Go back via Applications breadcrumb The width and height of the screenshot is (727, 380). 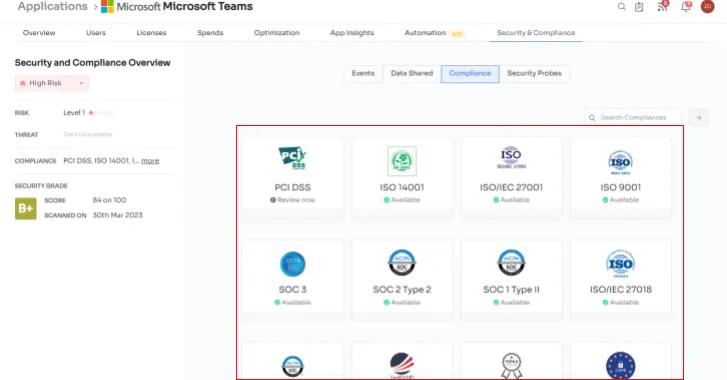[52, 6]
